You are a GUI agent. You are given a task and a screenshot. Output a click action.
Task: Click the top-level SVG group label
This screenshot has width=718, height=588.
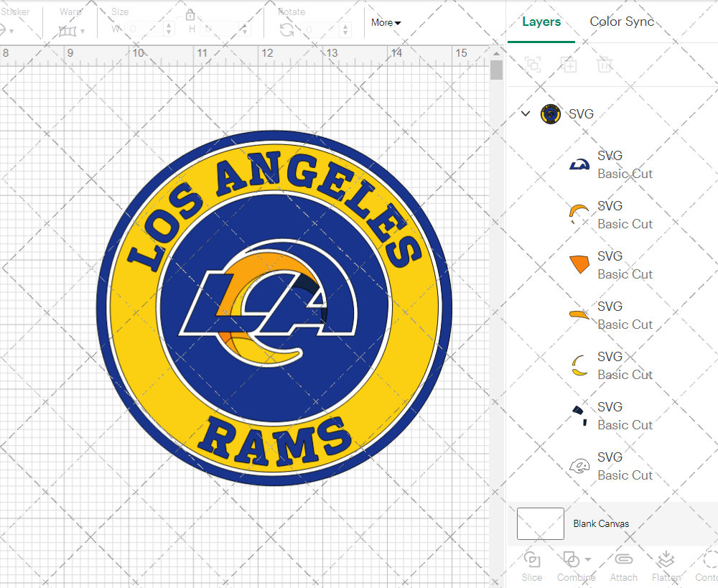pyautogui.click(x=581, y=113)
